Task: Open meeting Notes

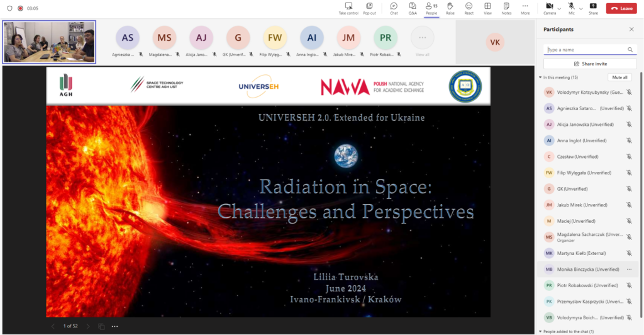Action: [x=506, y=8]
